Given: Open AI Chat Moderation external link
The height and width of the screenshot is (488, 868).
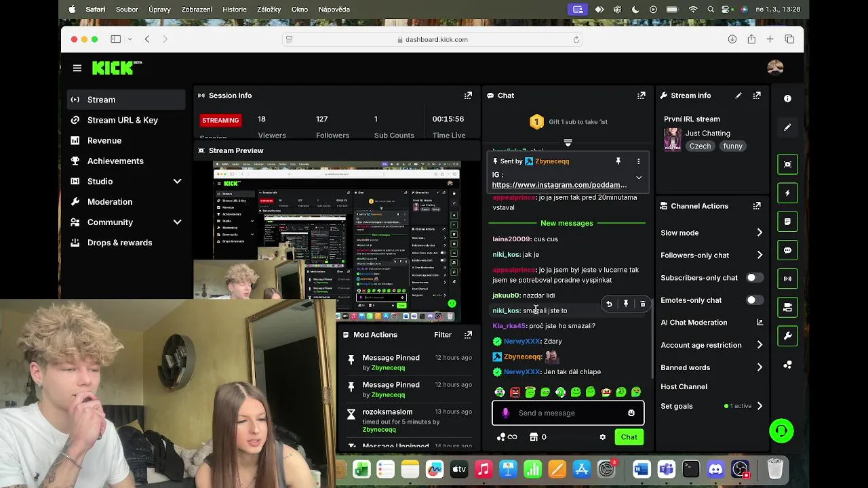Looking at the screenshot, I should [x=759, y=323].
